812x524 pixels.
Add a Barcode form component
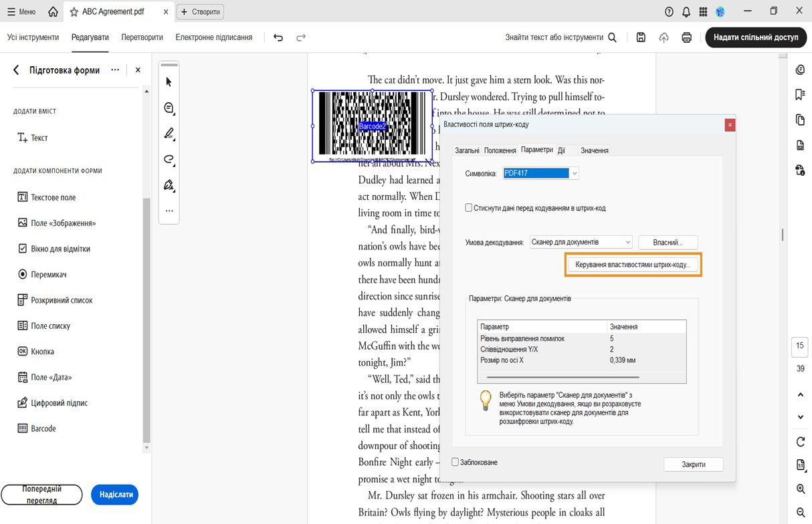tap(36, 428)
